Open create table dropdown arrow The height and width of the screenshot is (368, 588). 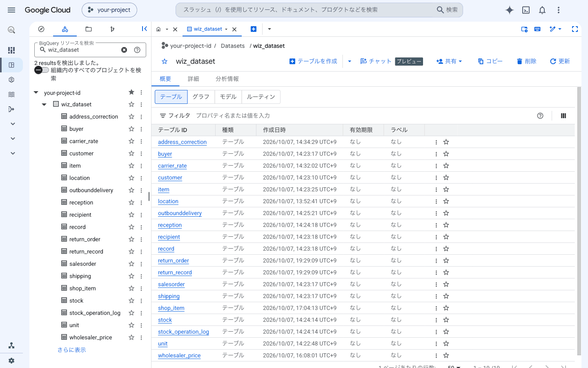coord(350,61)
